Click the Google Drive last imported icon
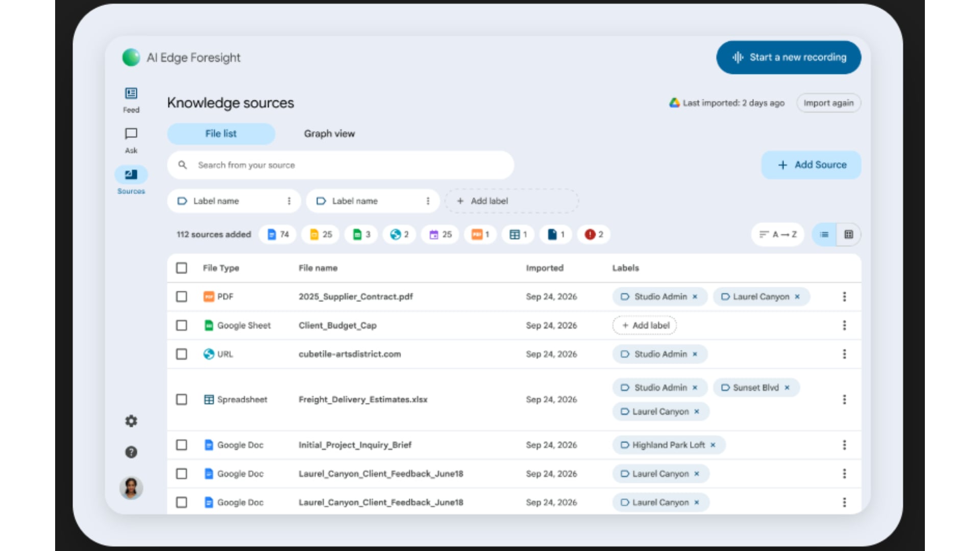 coord(674,103)
